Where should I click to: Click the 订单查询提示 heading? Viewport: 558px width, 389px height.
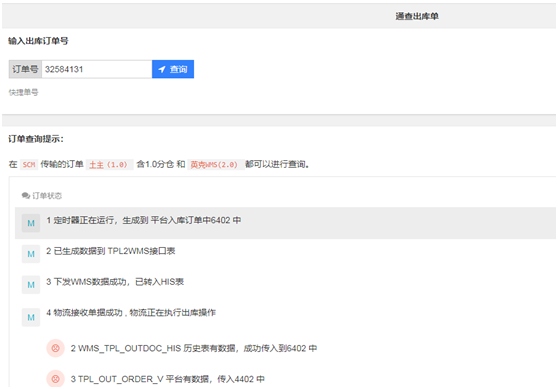(x=36, y=139)
